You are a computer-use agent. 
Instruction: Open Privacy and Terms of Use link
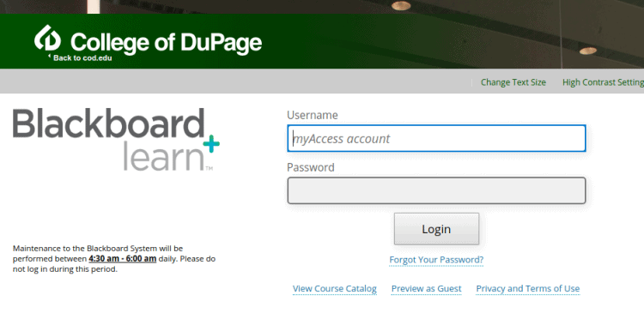pos(528,288)
